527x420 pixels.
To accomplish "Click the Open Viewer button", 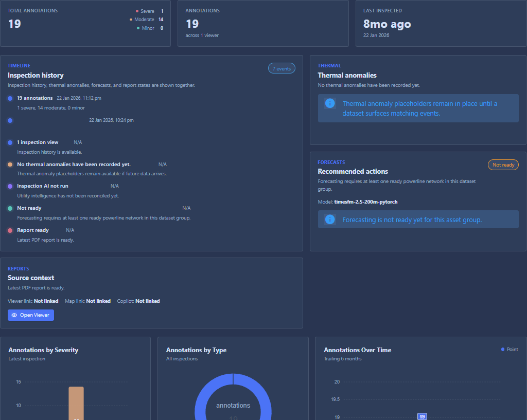I will tap(31, 315).
